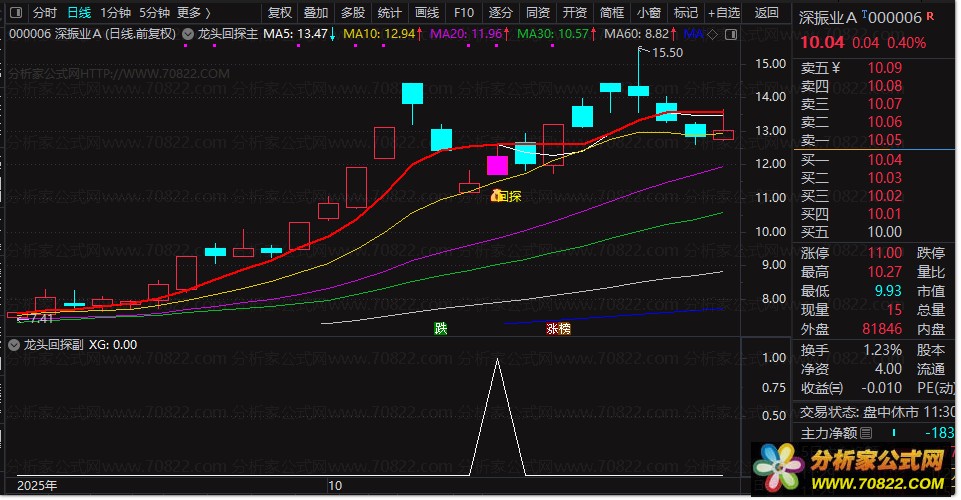Click the 逐分 button

tap(501, 12)
